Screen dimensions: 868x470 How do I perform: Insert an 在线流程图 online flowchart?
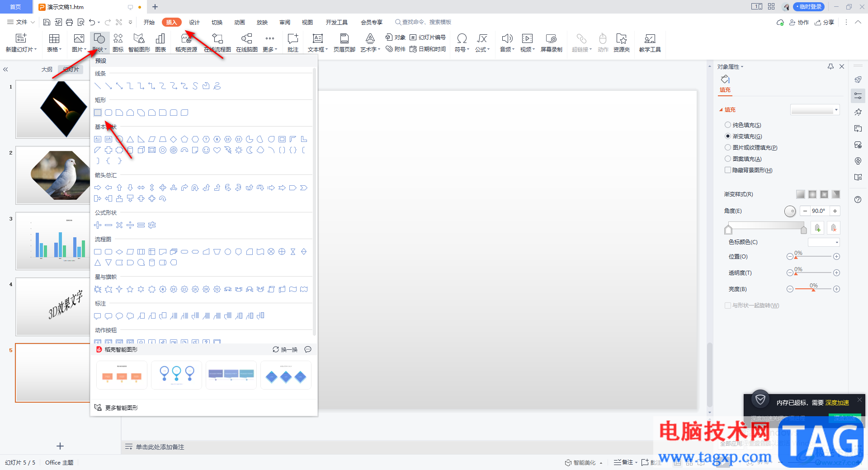tap(217, 42)
